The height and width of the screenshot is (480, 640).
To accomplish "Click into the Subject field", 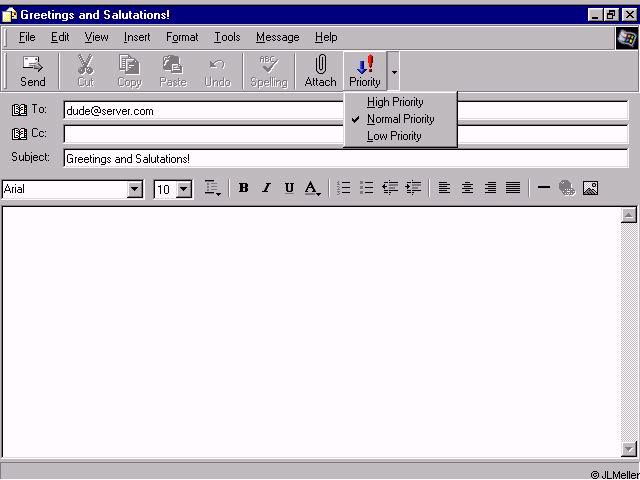I will tap(346, 158).
